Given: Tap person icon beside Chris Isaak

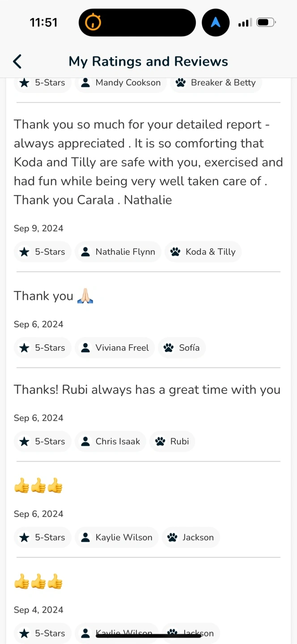Looking at the screenshot, I should [85, 441].
